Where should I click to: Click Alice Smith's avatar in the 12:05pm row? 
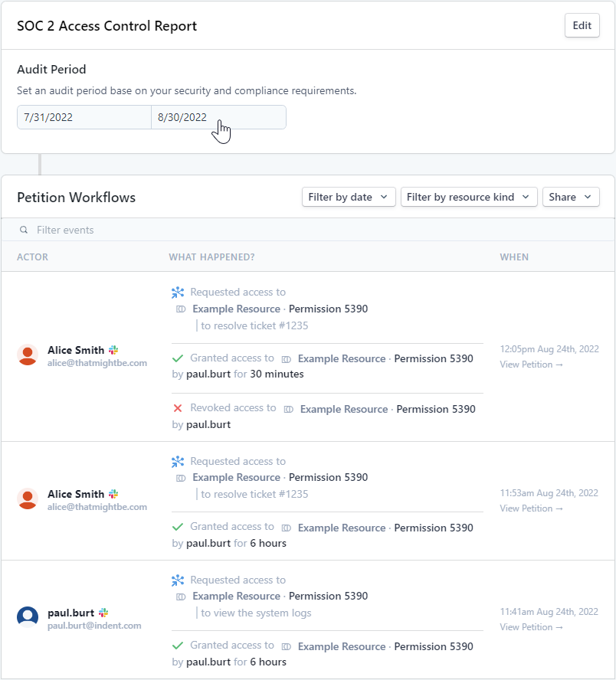tap(28, 356)
